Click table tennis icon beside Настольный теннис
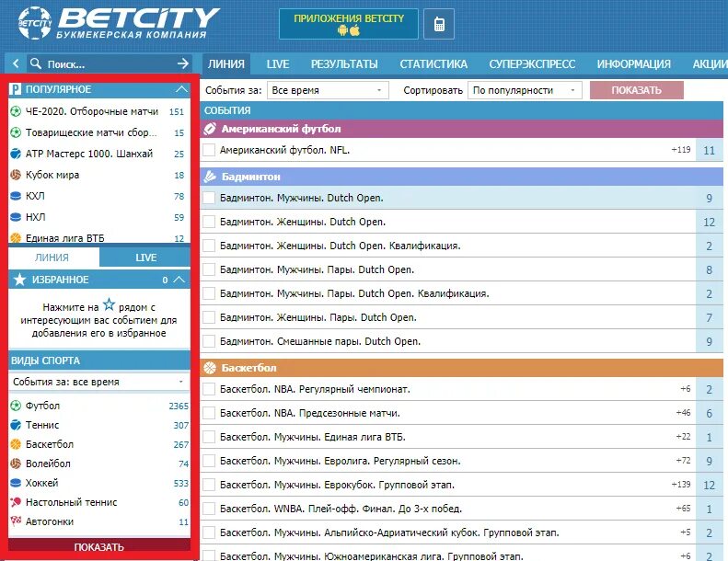The image size is (728, 561). pyautogui.click(x=16, y=502)
